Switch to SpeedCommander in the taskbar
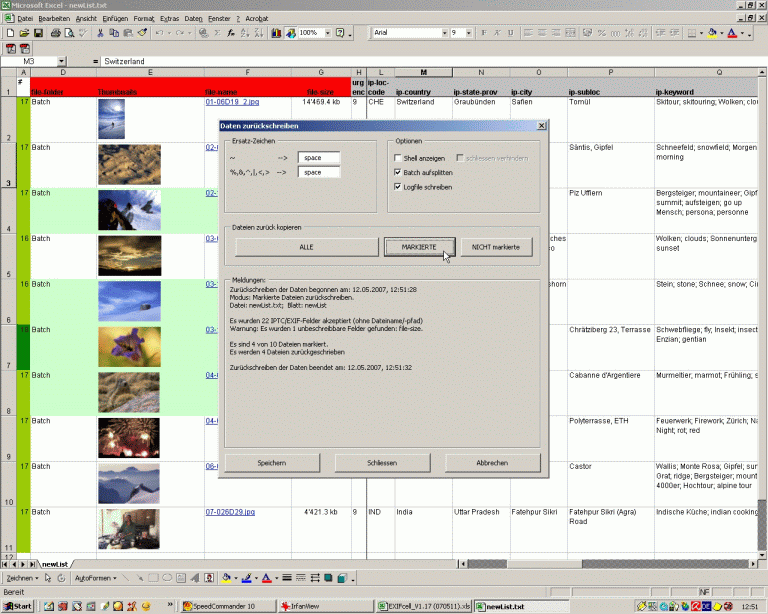 [221, 606]
